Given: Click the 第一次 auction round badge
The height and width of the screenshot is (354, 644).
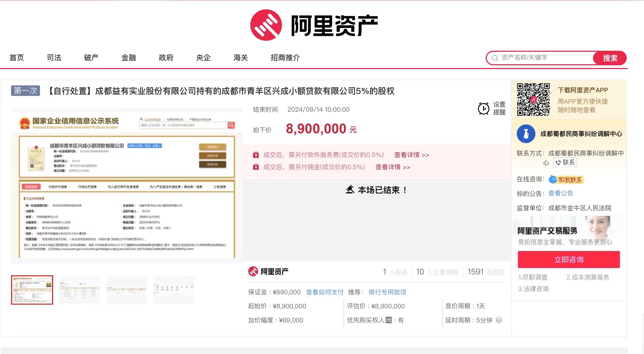Looking at the screenshot, I should click(25, 90).
